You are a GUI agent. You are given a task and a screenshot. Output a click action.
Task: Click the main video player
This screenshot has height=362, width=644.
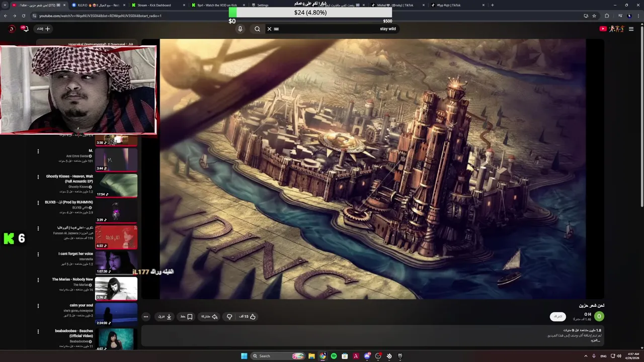(x=372, y=169)
